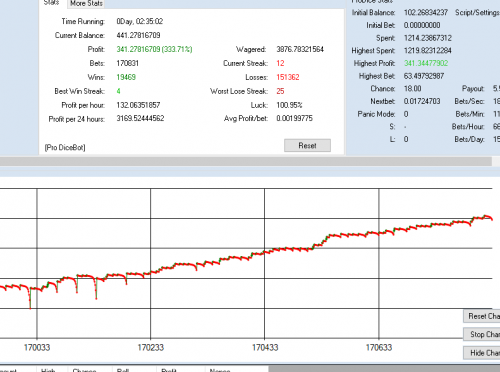500x372 pixels.
Task: Click the chart axis label 170233
Action: point(151,348)
